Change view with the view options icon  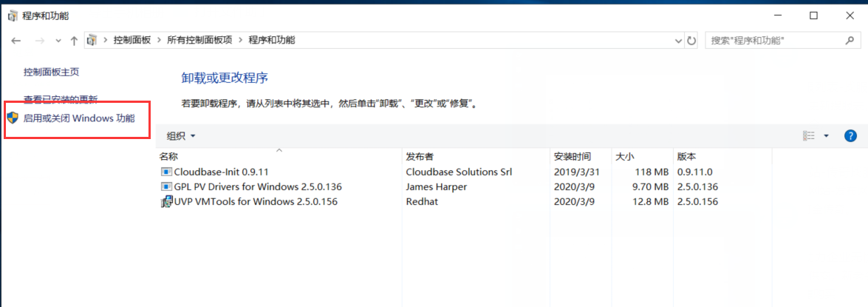coord(809,136)
